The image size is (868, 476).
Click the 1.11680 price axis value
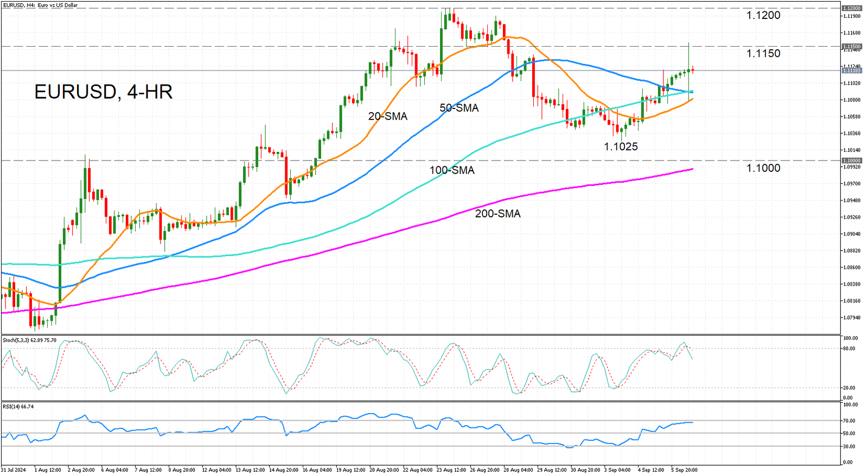click(x=852, y=33)
